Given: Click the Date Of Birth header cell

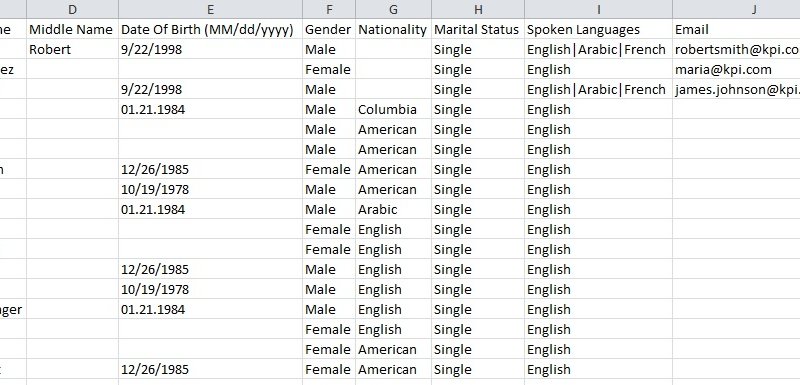Looking at the screenshot, I should pos(210,30).
